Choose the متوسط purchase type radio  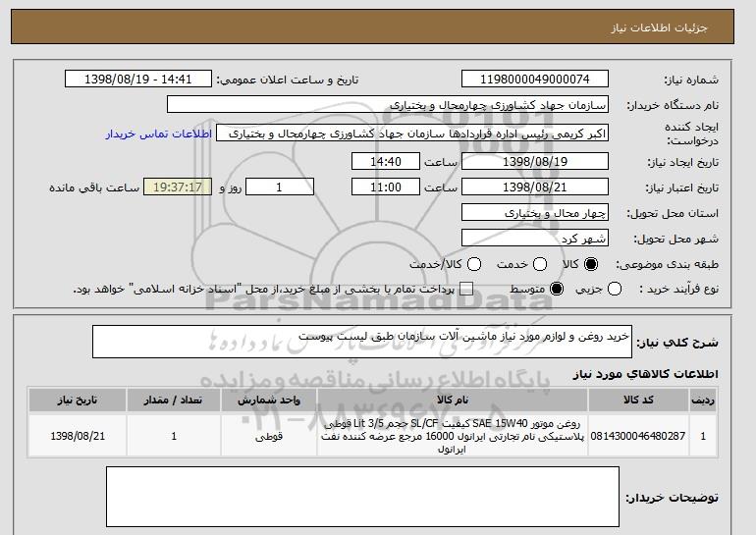pyautogui.click(x=557, y=289)
